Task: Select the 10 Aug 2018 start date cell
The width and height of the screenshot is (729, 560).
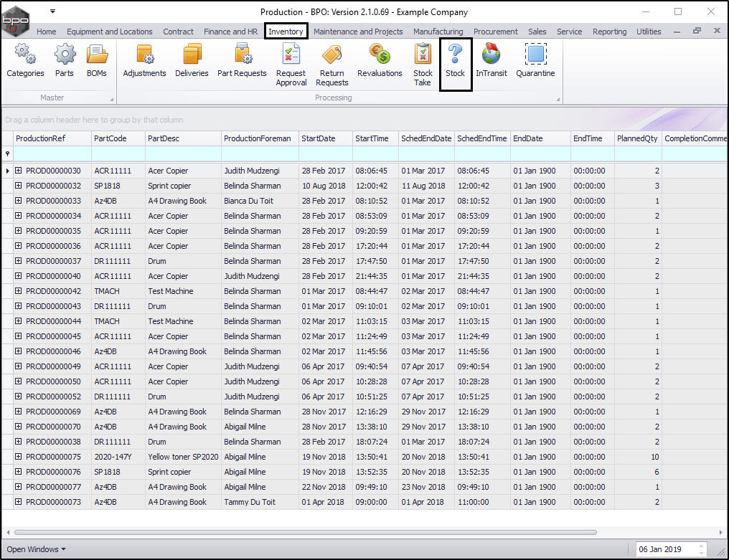Action: (x=326, y=186)
